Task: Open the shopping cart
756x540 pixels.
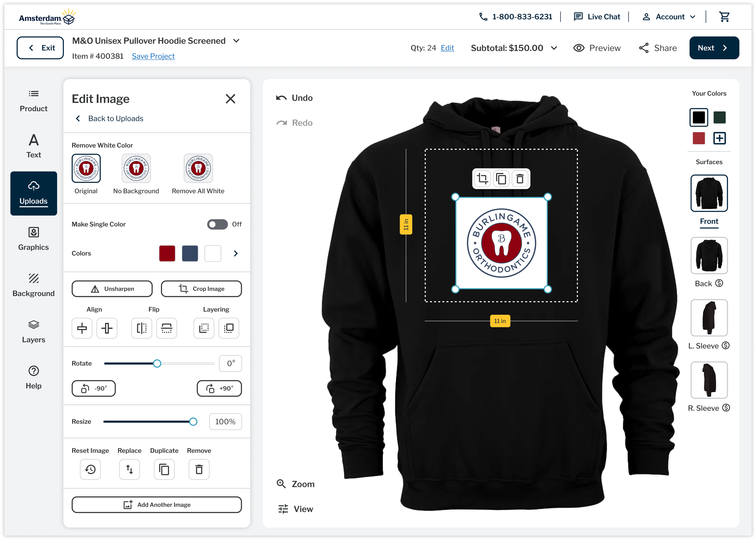Action: tap(724, 17)
